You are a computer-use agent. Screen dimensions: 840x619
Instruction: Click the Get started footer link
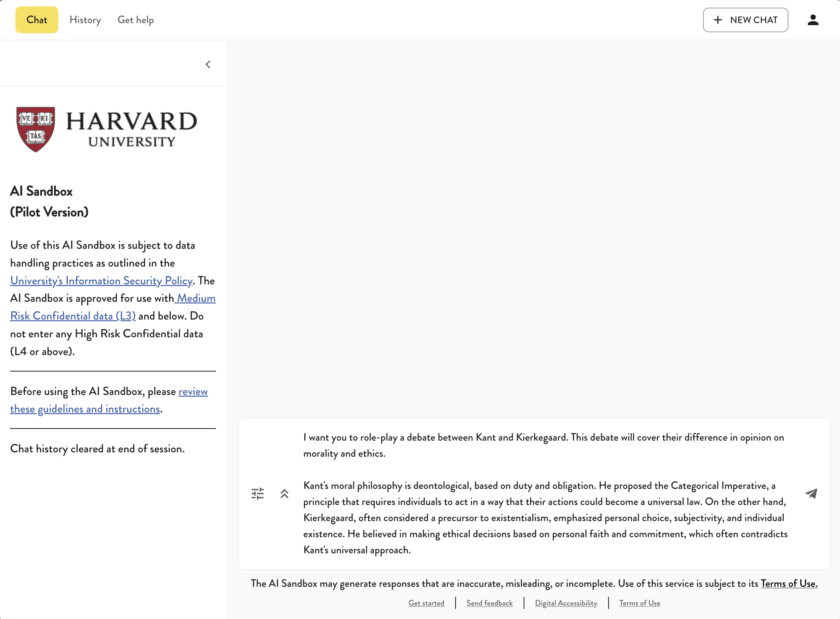point(426,603)
